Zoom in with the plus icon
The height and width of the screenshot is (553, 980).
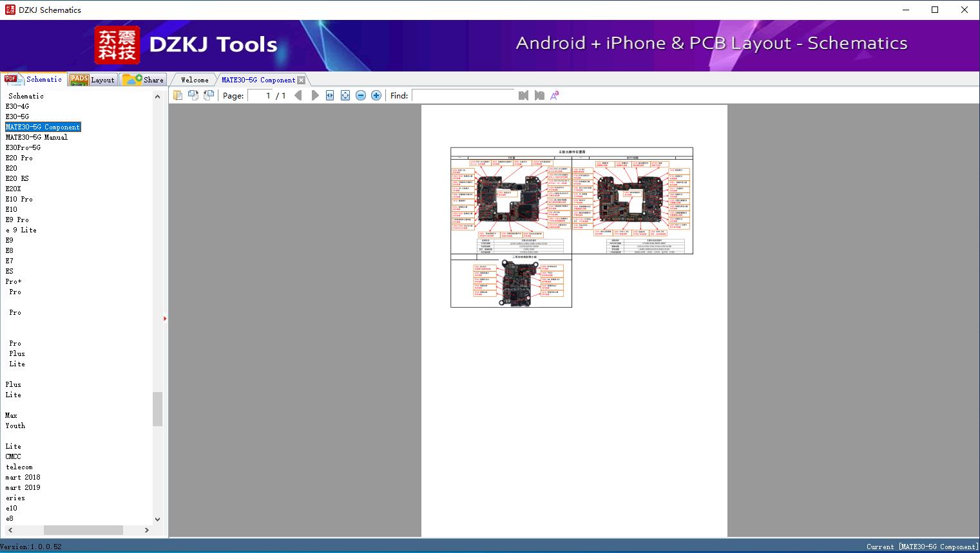(376, 95)
